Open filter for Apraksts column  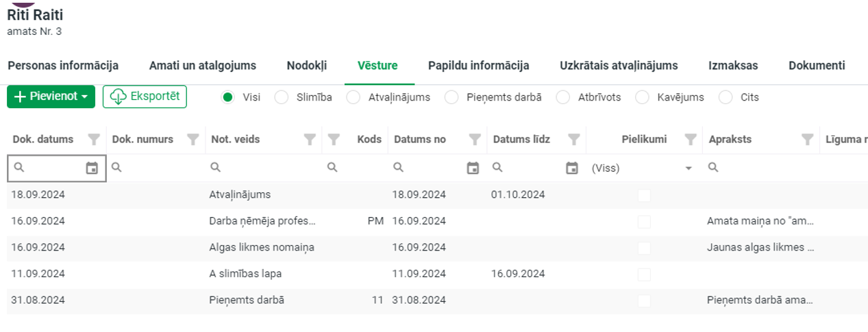(808, 140)
